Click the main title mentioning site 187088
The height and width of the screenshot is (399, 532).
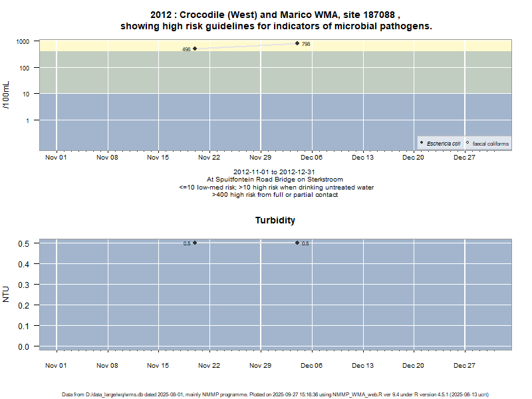(x=275, y=15)
